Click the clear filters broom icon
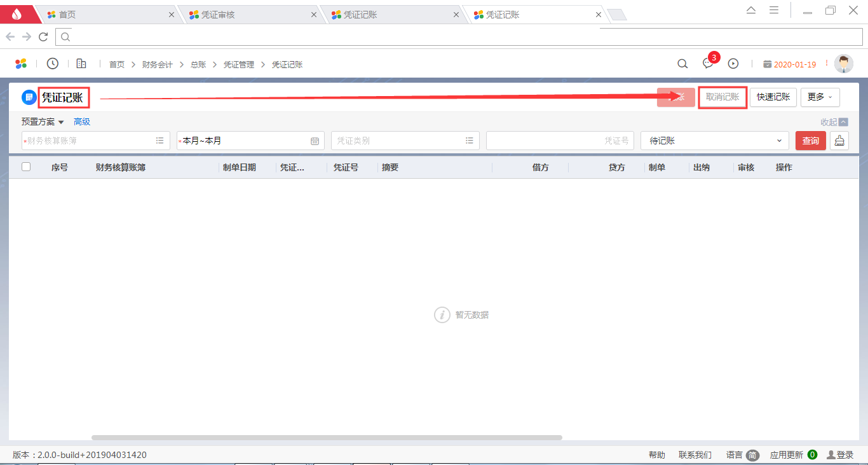 [839, 141]
